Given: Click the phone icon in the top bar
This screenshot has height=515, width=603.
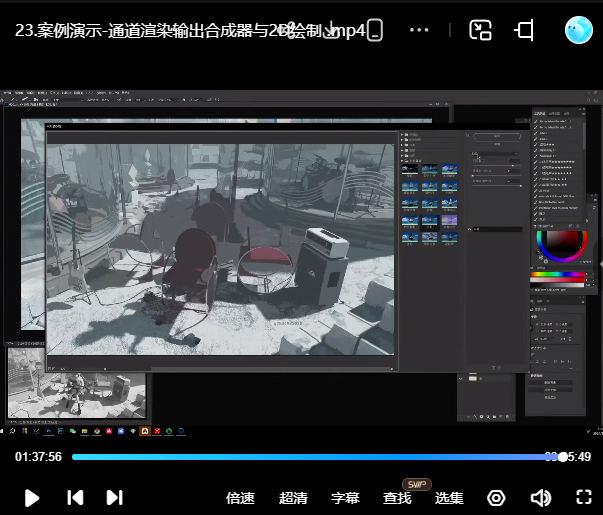Looking at the screenshot, I should [x=374, y=30].
